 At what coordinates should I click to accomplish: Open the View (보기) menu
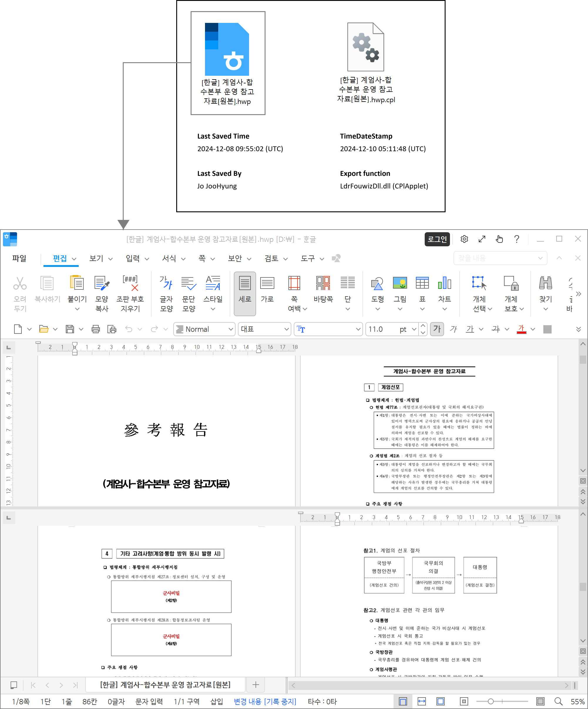click(x=96, y=258)
